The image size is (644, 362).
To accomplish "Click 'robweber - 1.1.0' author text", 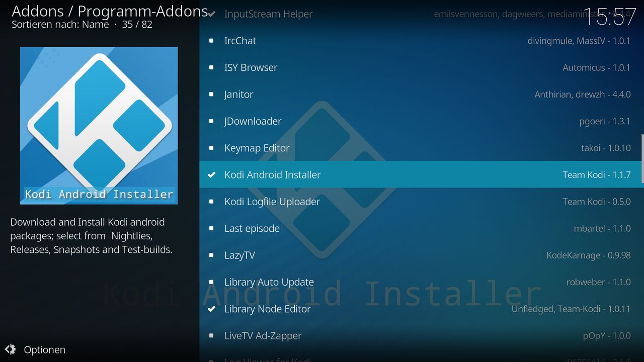I will coord(598,282).
